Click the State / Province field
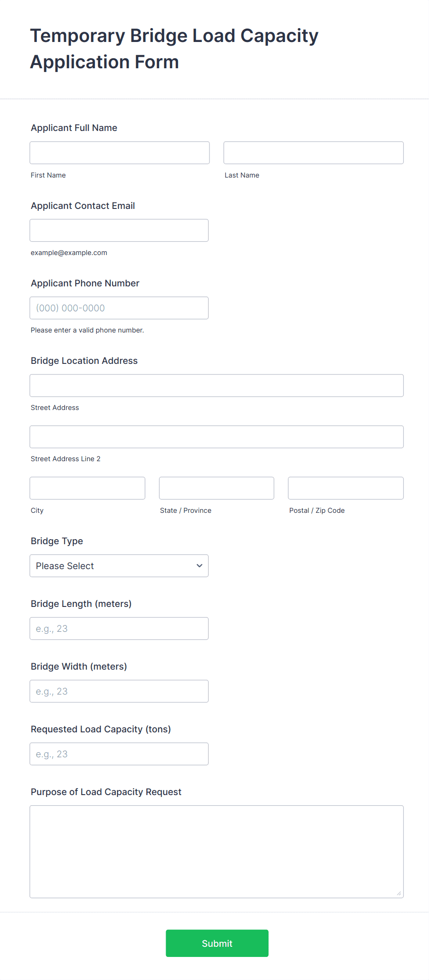 pyautogui.click(x=216, y=488)
